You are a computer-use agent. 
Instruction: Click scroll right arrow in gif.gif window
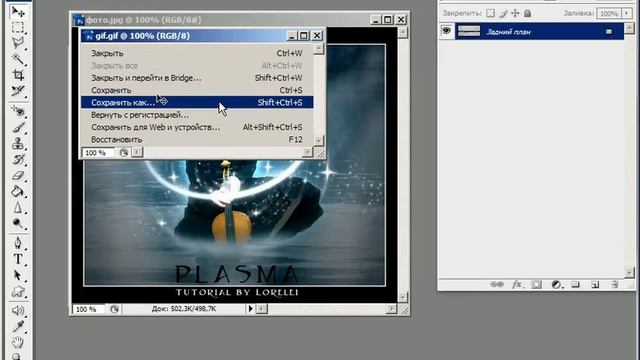coord(307,152)
